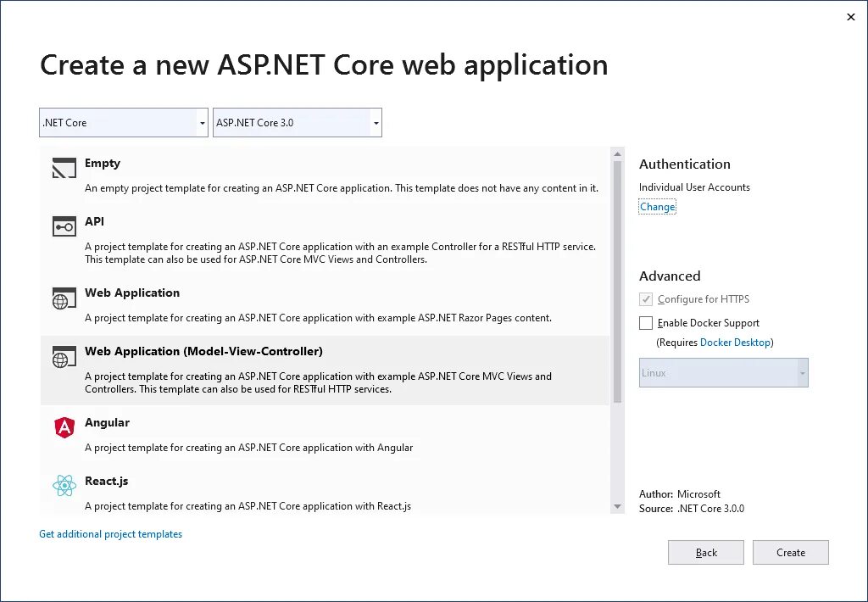Enable Docker Support checkbox
Image resolution: width=868 pixels, height=602 pixels.
click(x=647, y=323)
